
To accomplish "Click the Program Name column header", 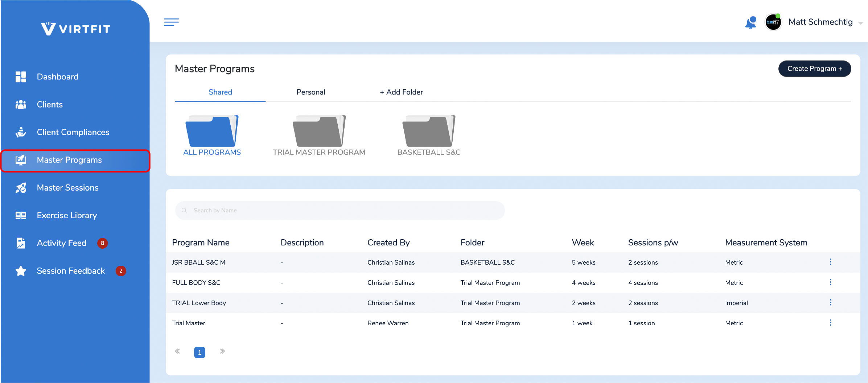I will point(201,243).
